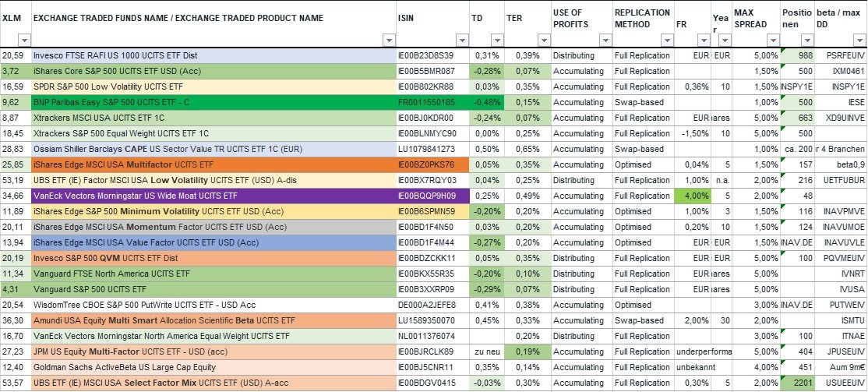868x392 pixels.
Task: Open the TER column filter dropdown
Action: [x=542, y=41]
